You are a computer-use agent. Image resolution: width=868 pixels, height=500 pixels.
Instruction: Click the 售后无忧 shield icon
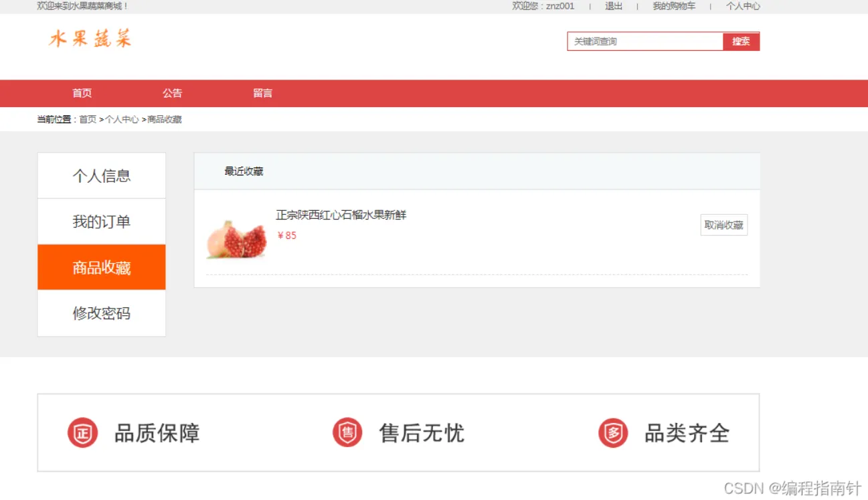pyautogui.click(x=347, y=432)
